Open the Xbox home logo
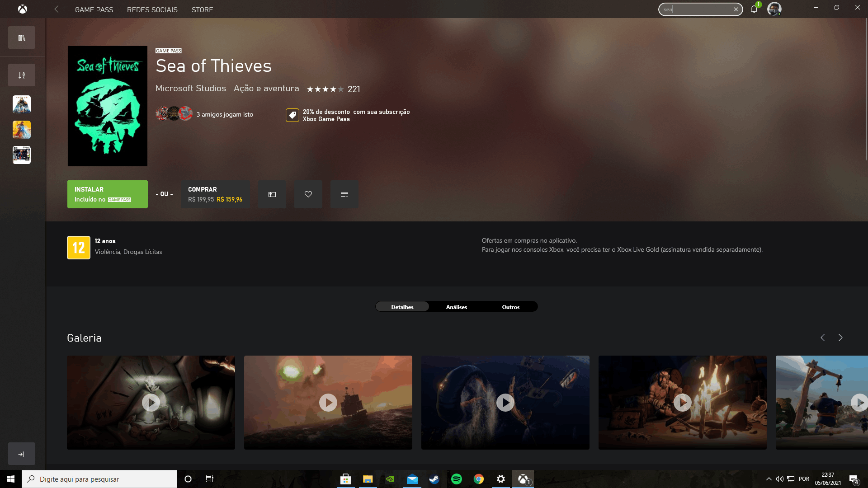Screen dimensions: 868x488 tap(22, 9)
